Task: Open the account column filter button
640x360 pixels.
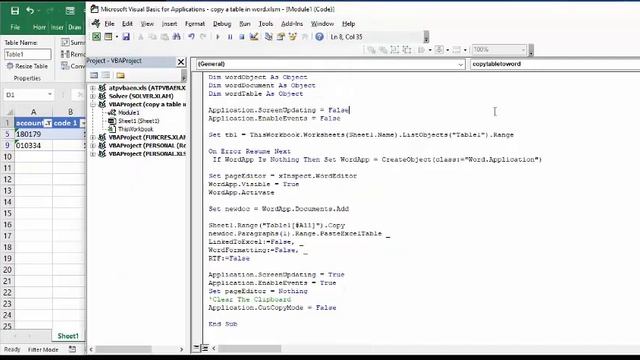Action: (x=48, y=123)
